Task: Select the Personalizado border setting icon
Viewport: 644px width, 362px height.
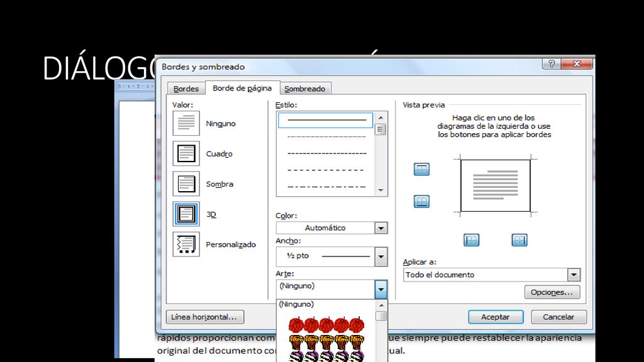Action: tap(186, 244)
